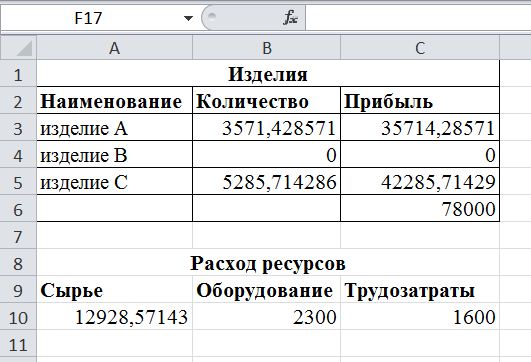Click the Количество header cell
The image size is (531, 362).
(x=267, y=101)
